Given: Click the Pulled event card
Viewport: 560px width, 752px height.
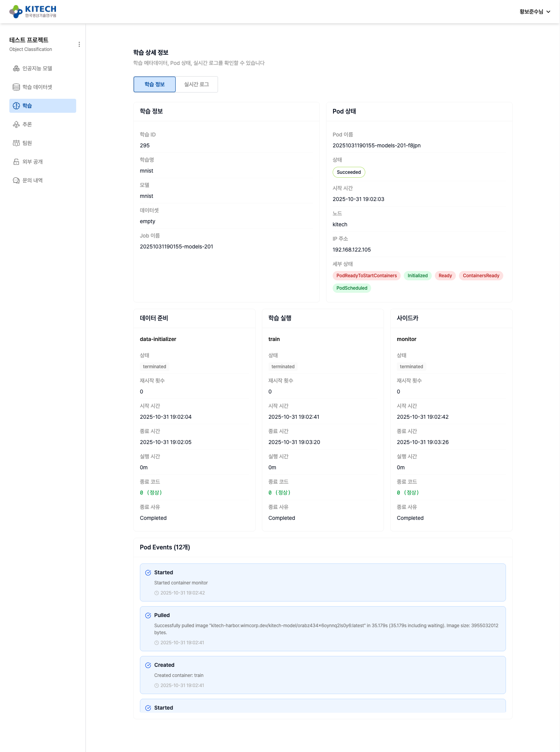Looking at the screenshot, I should pyautogui.click(x=323, y=628).
